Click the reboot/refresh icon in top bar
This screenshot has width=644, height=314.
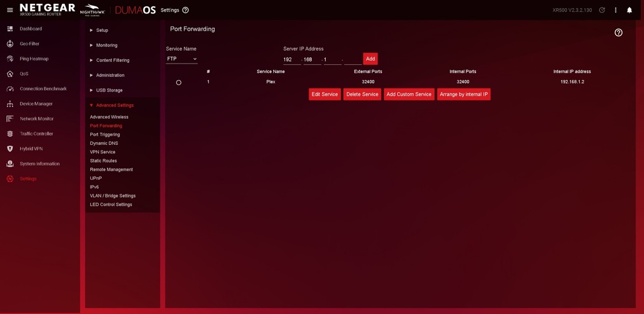602,10
